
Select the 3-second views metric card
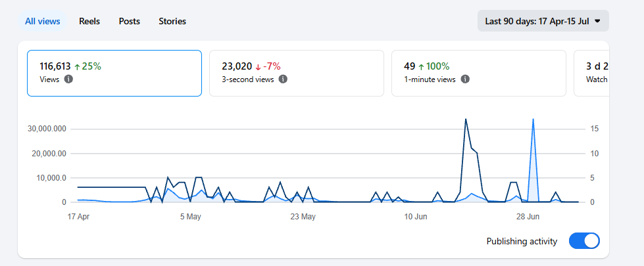297,74
